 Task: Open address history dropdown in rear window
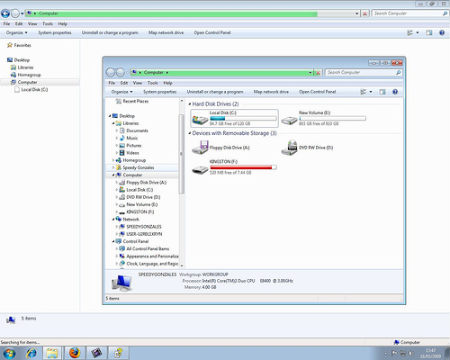pyautogui.click(x=357, y=14)
